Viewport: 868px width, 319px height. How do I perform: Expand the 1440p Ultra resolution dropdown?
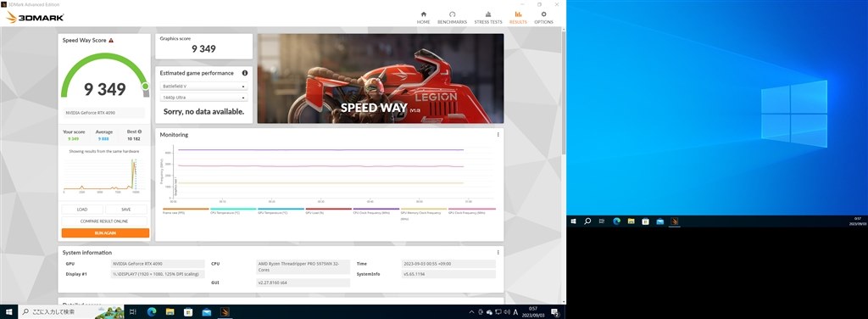(203, 98)
